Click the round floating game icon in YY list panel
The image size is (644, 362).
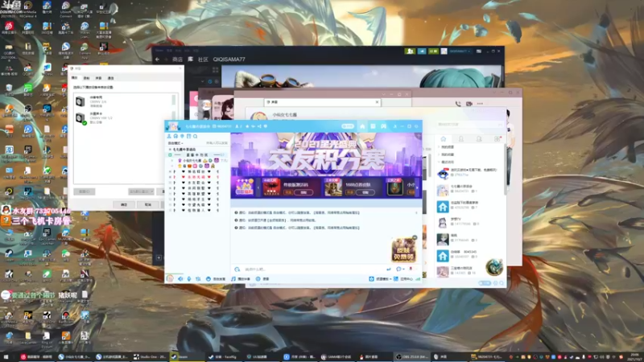tap(494, 267)
